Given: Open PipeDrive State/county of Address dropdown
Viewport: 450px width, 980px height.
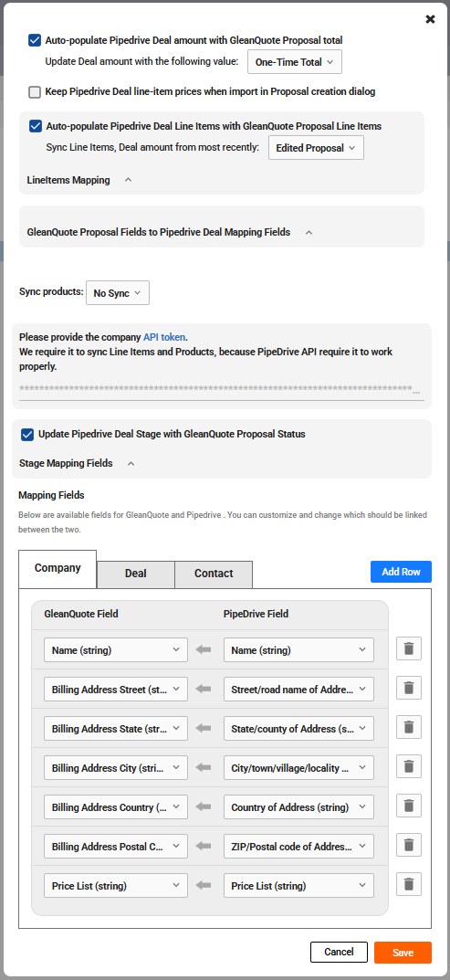Looking at the screenshot, I should (x=298, y=729).
